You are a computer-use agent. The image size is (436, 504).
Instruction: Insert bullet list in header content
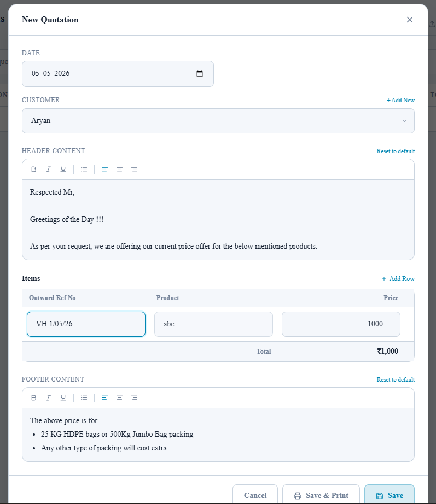[x=84, y=169]
